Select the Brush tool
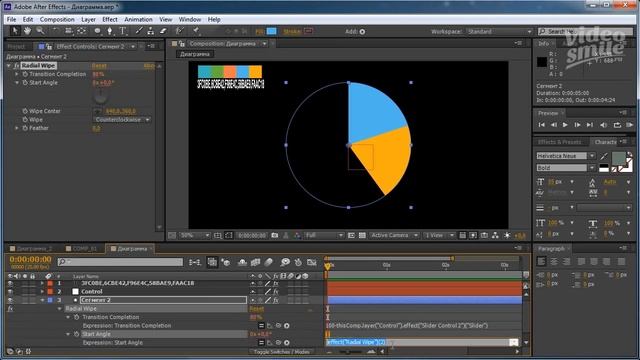The image size is (640, 360). pyautogui.click(x=139, y=31)
